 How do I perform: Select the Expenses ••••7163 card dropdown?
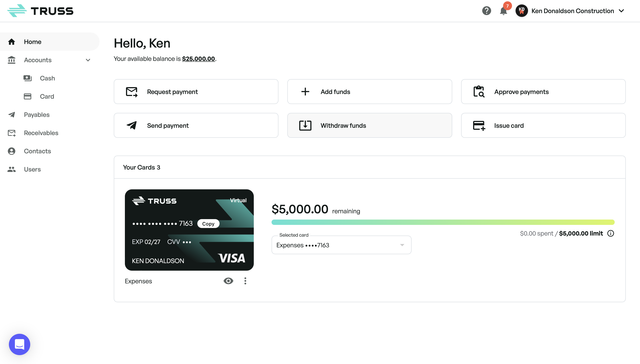tap(341, 245)
